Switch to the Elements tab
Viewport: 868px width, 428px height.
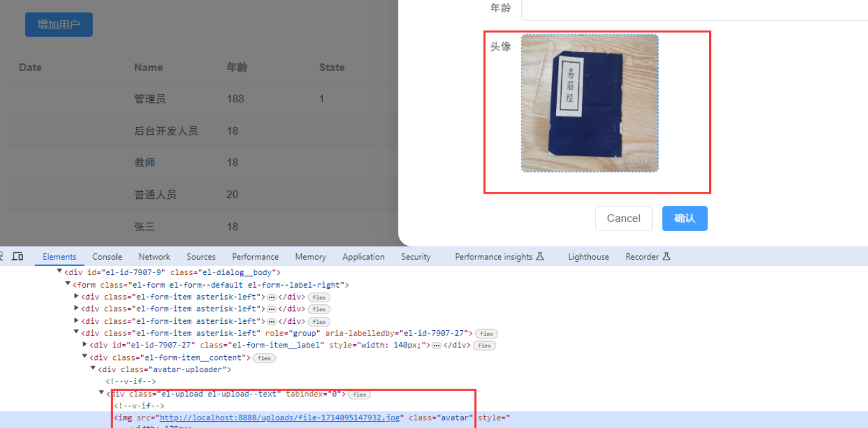pyautogui.click(x=60, y=257)
